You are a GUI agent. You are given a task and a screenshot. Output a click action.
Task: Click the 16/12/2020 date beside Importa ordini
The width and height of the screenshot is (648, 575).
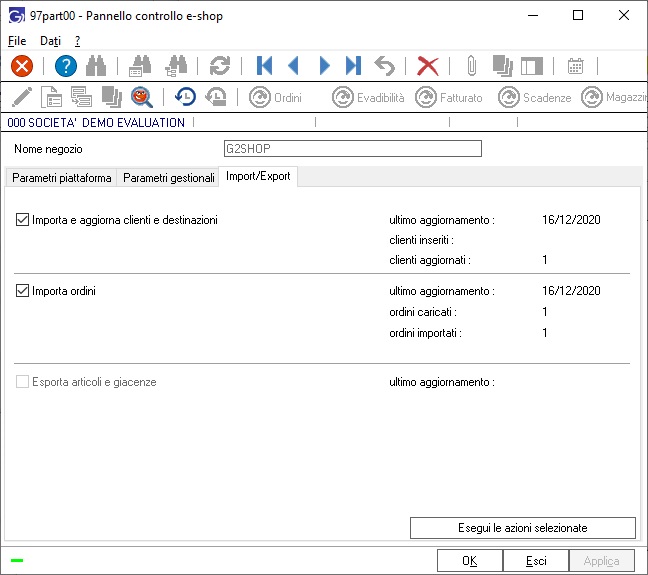pyautogui.click(x=571, y=291)
